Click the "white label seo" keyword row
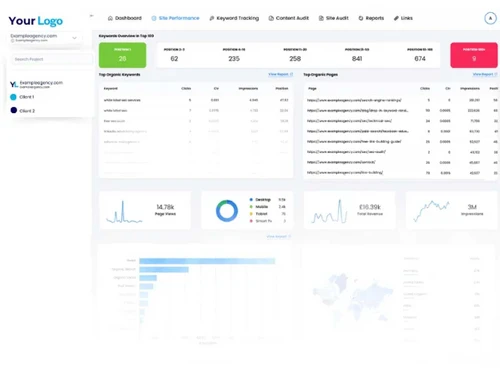The image size is (500, 375). tap(196, 110)
